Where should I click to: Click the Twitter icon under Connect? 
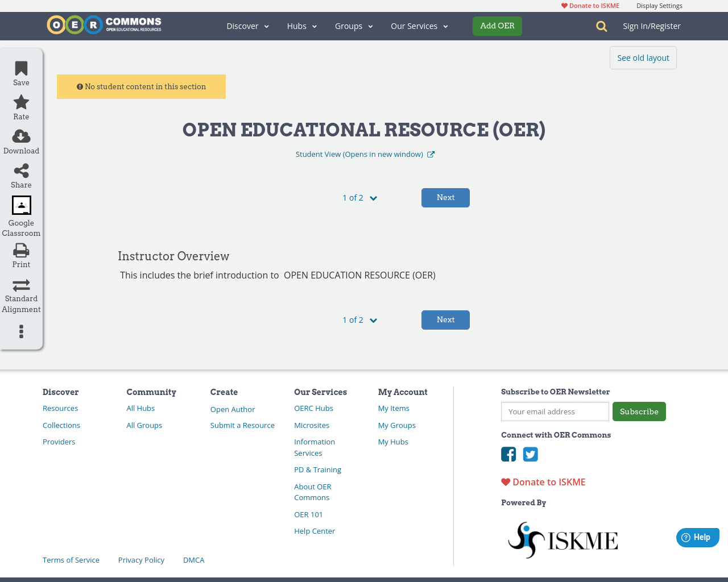530,454
